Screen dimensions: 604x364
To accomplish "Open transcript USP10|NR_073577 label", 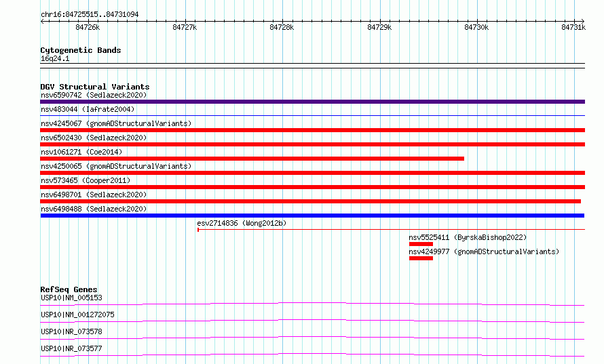I will pos(71,348).
